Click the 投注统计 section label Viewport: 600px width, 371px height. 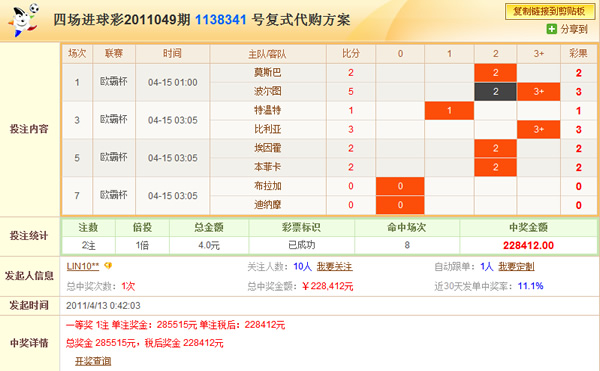click(x=29, y=236)
